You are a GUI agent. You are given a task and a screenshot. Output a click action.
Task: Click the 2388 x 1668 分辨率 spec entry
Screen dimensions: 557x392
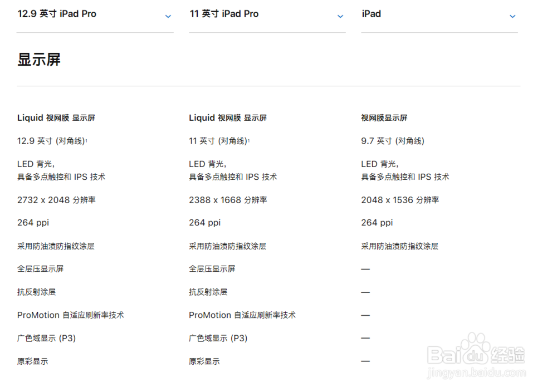[228, 199]
